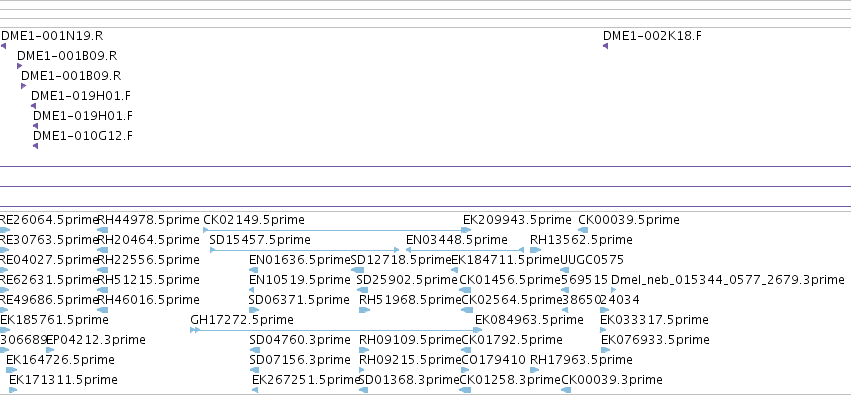Select the DME1-002K18.F arrow marker
This screenshot has width=851, height=395.
pos(605,46)
